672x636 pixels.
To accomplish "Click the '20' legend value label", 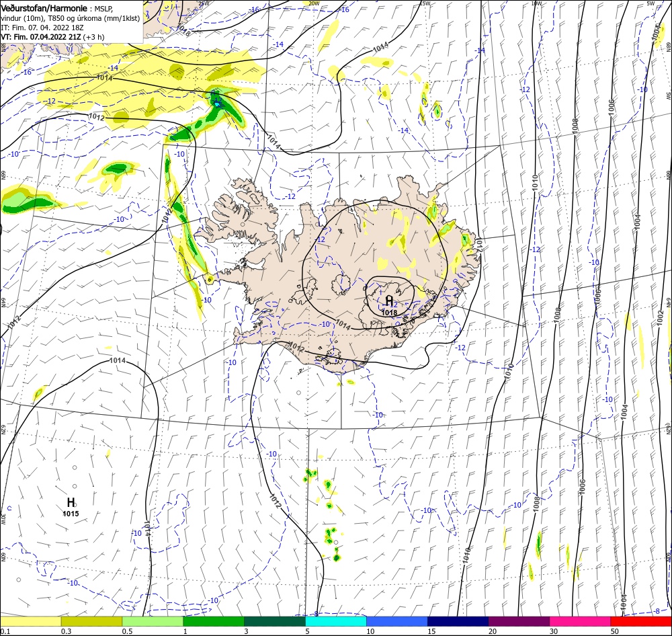I will [x=493, y=631].
